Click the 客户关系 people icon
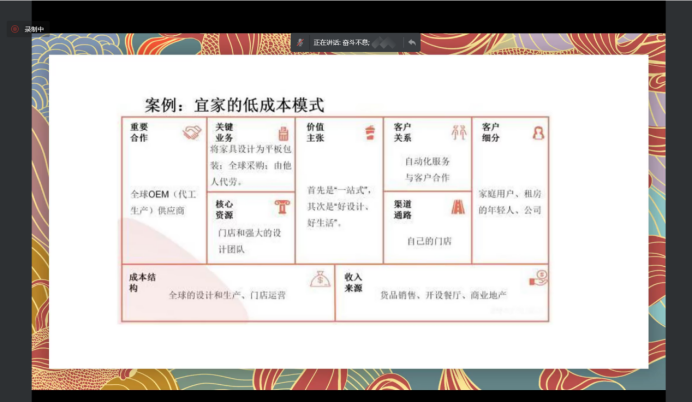 point(457,132)
